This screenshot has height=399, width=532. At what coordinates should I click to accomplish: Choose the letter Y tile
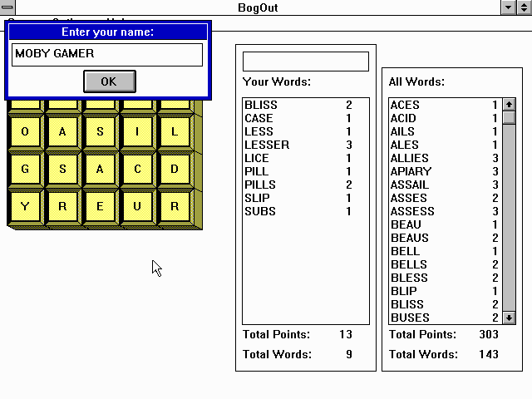point(25,206)
